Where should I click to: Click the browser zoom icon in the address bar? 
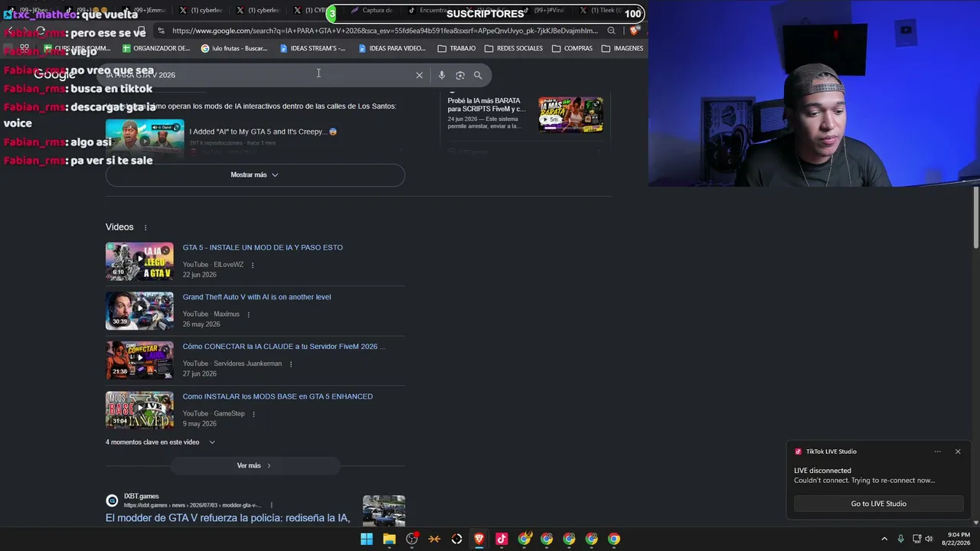[x=611, y=31]
